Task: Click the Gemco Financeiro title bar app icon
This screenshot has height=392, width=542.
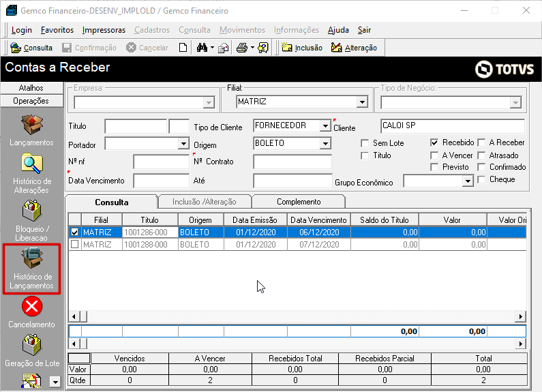Action: tap(12, 10)
